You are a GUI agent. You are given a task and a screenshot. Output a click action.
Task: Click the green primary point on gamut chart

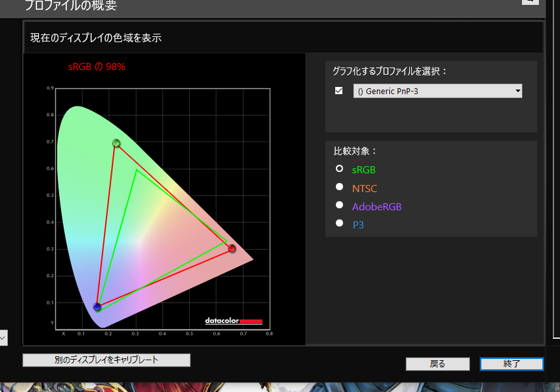pyautogui.click(x=116, y=143)
